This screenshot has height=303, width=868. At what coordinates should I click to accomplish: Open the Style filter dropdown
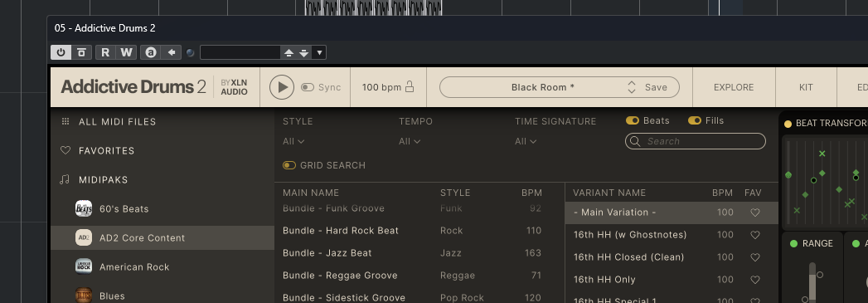coord(293,141)
